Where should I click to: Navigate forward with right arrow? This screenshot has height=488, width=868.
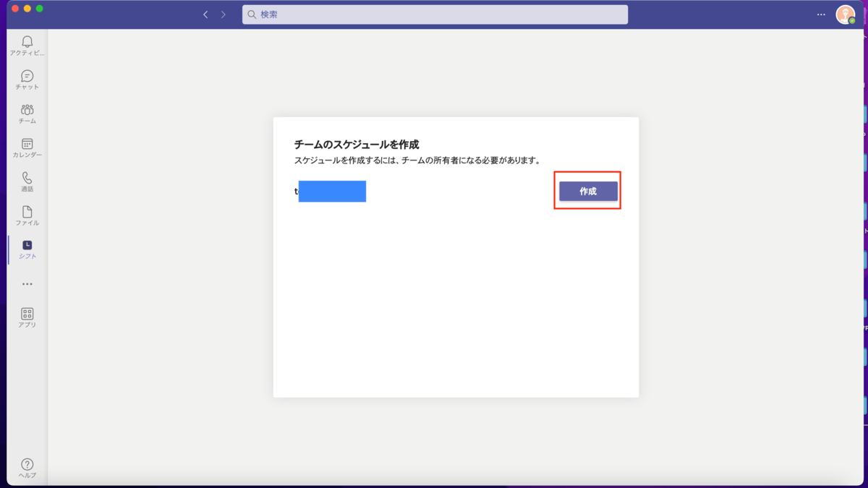click(x=224, y=14)
